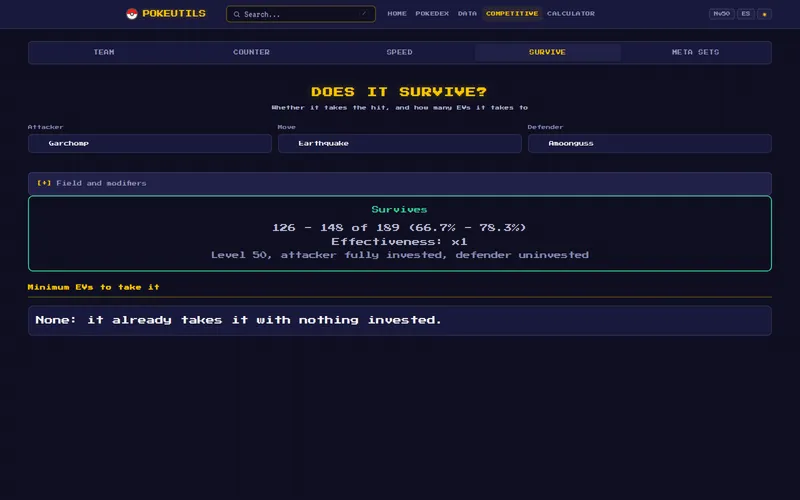This screenshot has width=800, height=500.
Task: Open the Calculator nav item
Action: [571, 14]
